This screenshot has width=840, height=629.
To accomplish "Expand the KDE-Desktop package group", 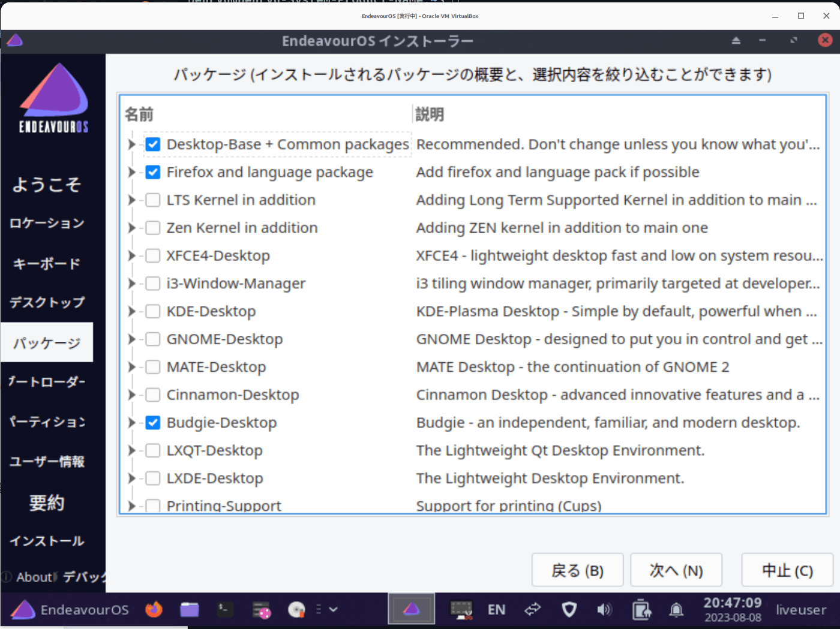I will (131, 311).
